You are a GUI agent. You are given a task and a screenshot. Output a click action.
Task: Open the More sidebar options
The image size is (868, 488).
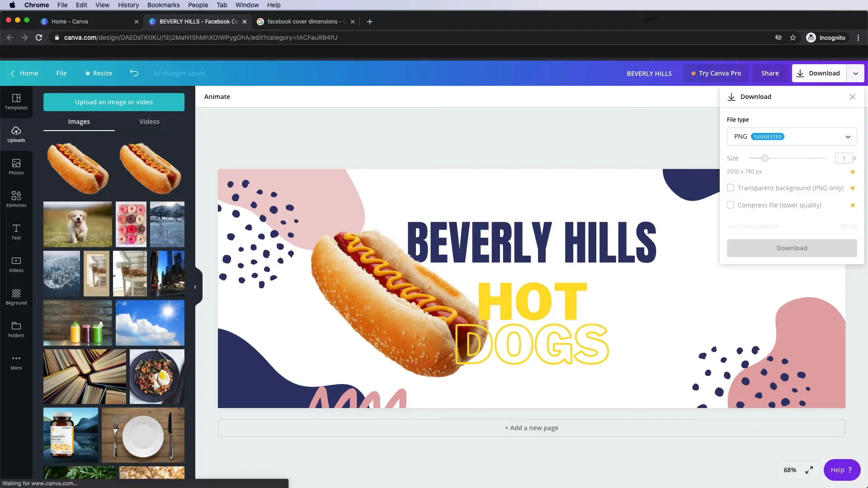pyautogui.click(x=16, y=362)
